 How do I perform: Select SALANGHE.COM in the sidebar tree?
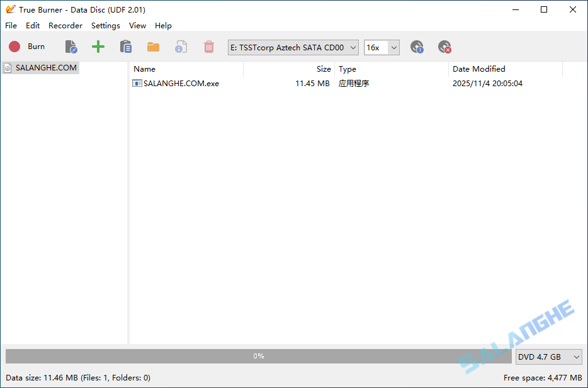45,67
